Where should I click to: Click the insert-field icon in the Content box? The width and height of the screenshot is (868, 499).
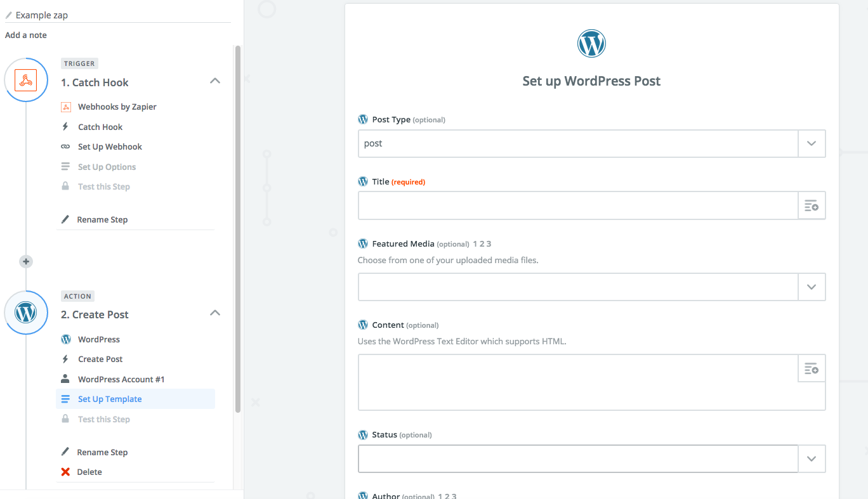coord(812,368)
